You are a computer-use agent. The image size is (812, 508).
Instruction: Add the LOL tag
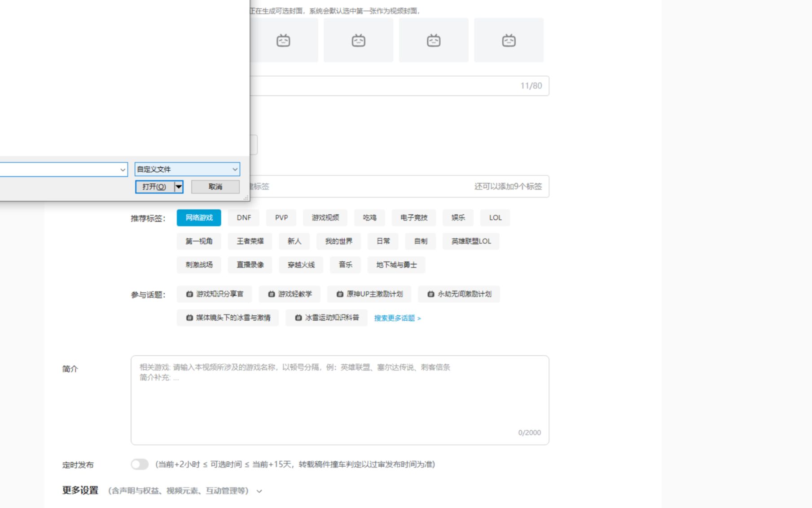pyautogui.click(x=495, y=218)
